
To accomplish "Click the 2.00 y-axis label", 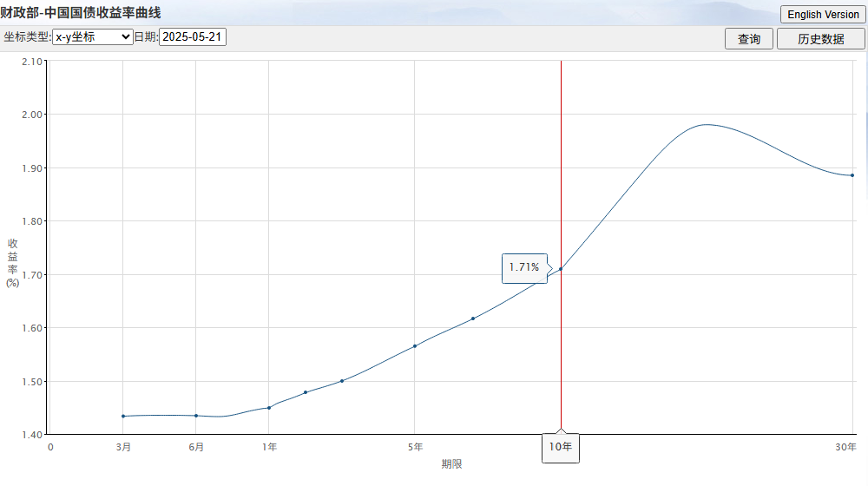I will 32,115.
